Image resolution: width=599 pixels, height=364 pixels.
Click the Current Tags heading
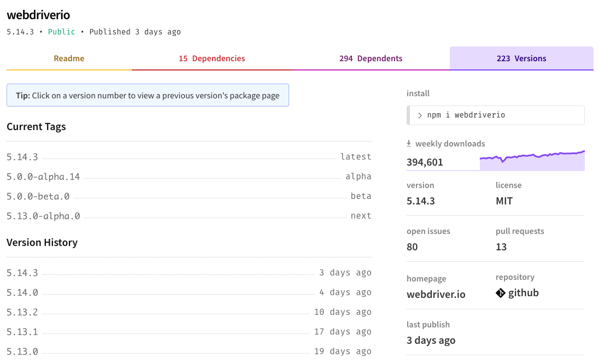36,127
